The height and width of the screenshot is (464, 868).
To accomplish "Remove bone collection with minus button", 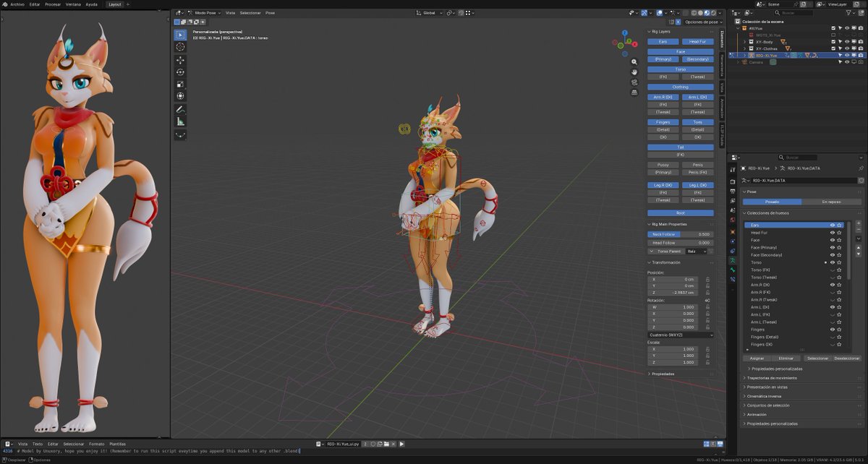I will pyautogui.click(x=859, y=231).
